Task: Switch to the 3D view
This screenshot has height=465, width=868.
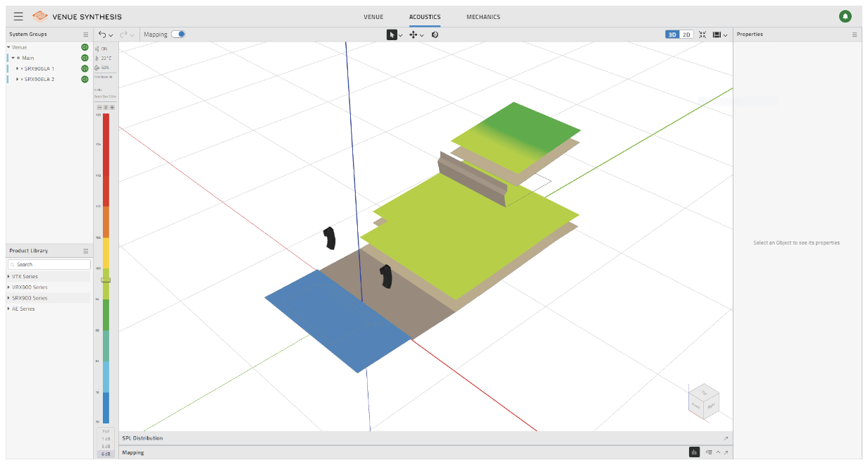Action: coord(672,34)
